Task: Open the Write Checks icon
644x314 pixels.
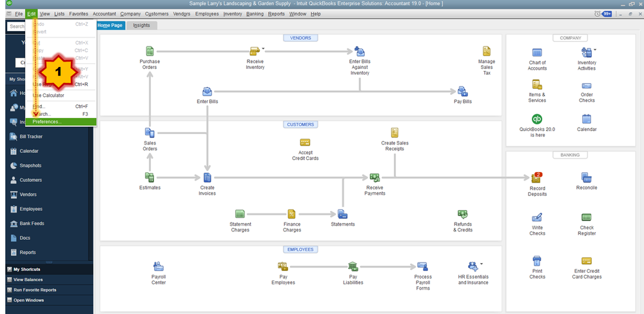Action: [537, 217]
